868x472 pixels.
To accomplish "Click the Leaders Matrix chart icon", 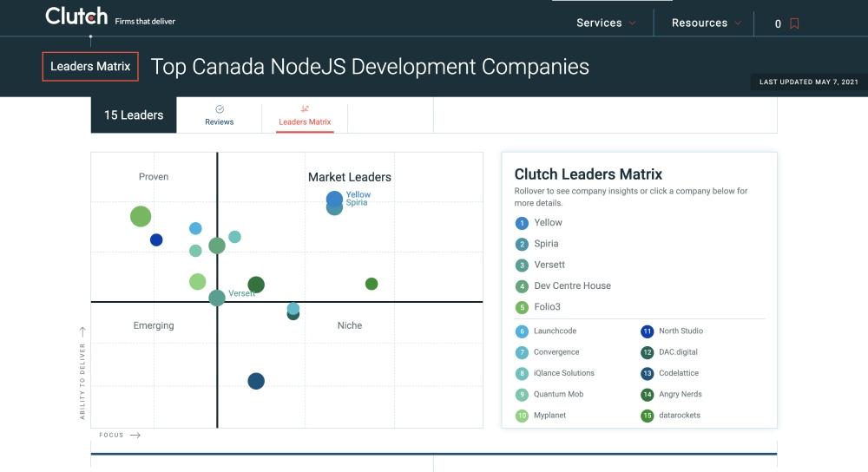I will click(305, 108).
